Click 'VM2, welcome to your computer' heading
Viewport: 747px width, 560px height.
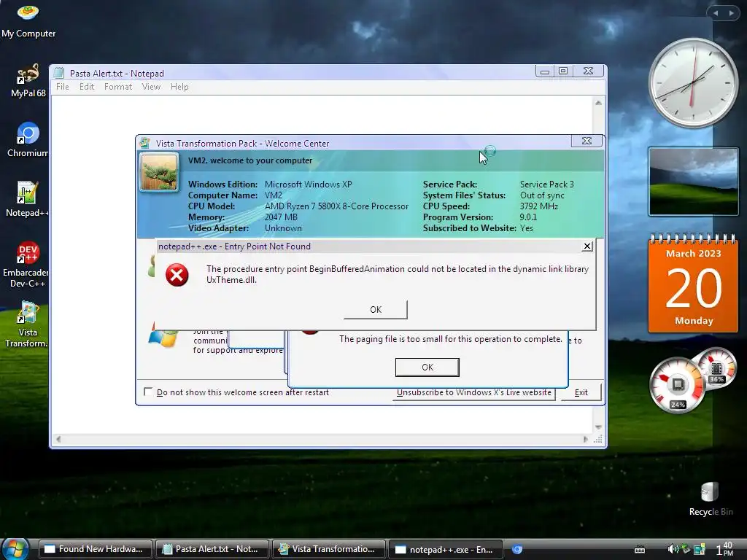click(250, 160)
